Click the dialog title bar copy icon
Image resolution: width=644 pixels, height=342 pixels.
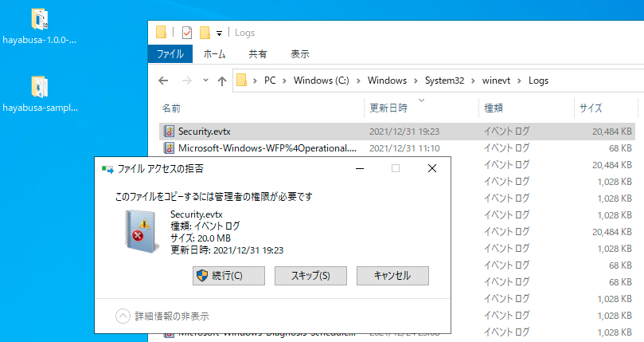click(107, 169)
